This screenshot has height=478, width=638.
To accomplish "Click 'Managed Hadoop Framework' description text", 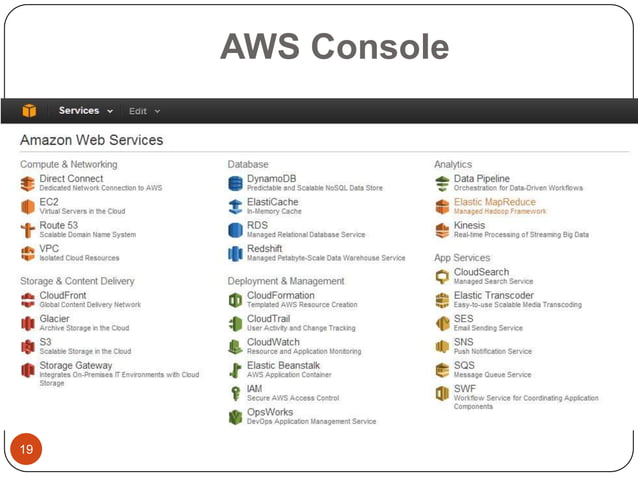I will (500, 211).
